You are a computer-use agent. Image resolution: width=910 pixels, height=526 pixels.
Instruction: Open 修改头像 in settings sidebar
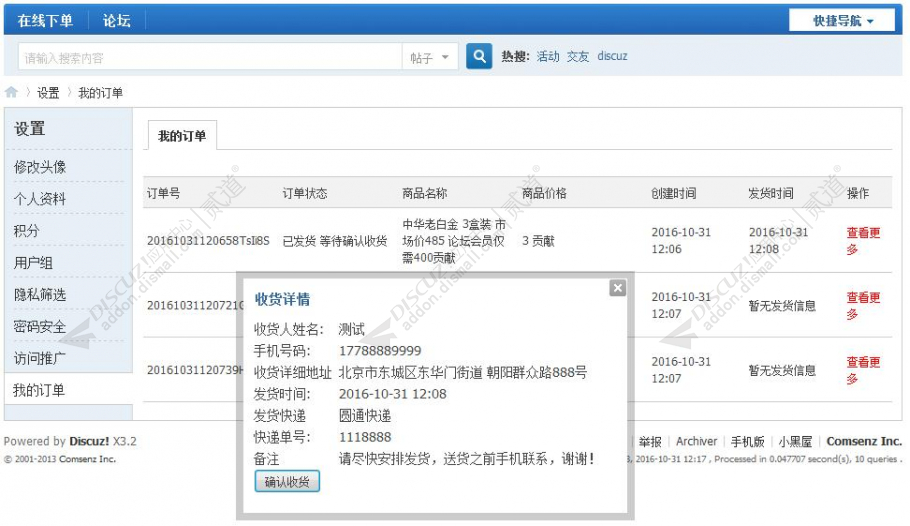pos(40,167)
